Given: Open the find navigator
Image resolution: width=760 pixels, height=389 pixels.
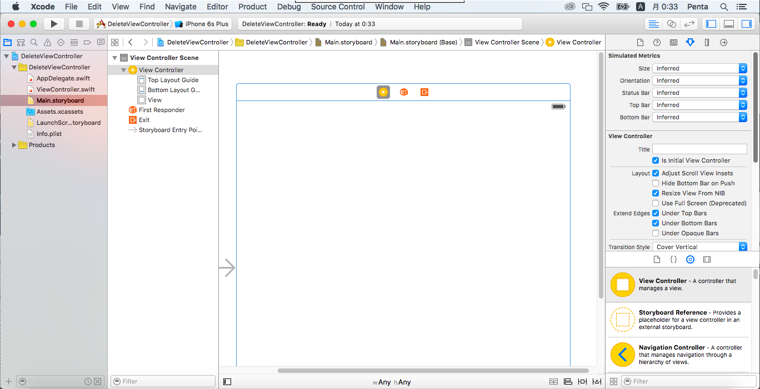Looking at the screenshot, I should point(34,42).
